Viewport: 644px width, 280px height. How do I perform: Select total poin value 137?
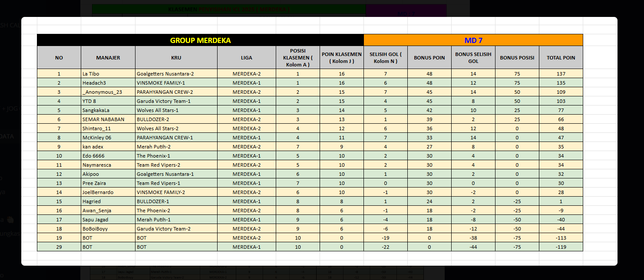click(x=561, y=74)
